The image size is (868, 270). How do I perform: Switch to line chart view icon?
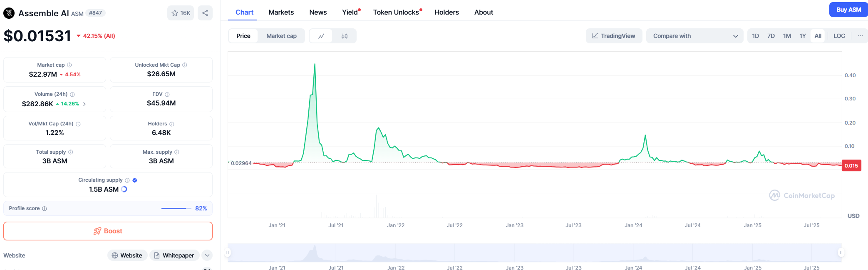(321, 36)
